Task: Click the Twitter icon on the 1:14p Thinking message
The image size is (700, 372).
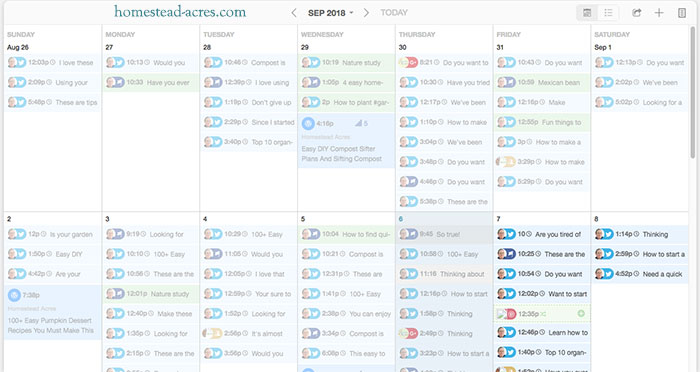Action: [608, 234]
